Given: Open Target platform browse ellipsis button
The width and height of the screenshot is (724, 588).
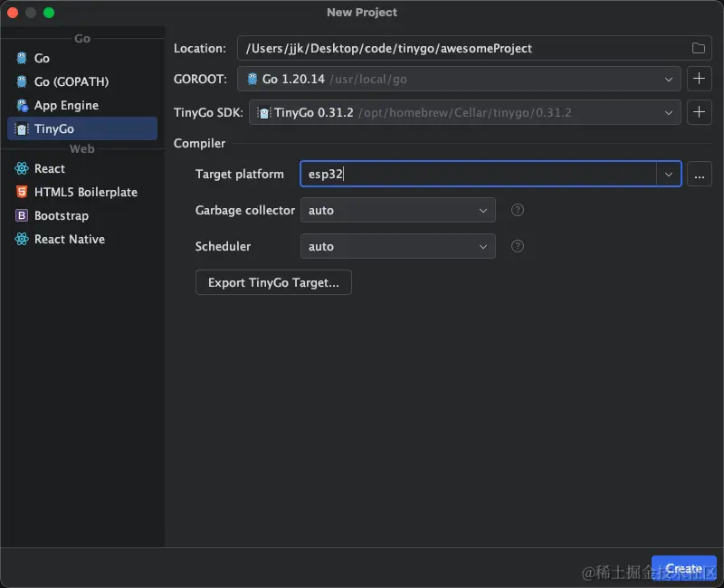Looking at the screenshot, I should tap(699, 175).
